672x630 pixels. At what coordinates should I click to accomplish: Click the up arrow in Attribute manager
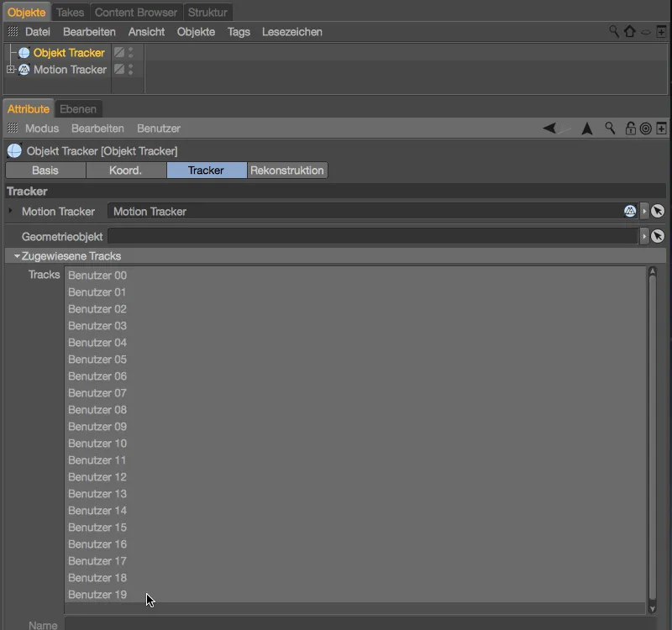(x=586, y=129)
